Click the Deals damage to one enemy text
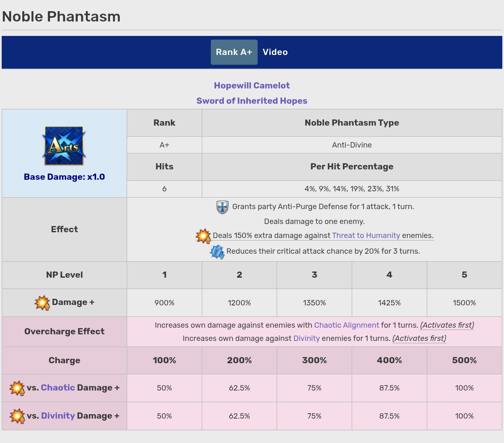The image size is (504, 443). click(x=315, y=221)
